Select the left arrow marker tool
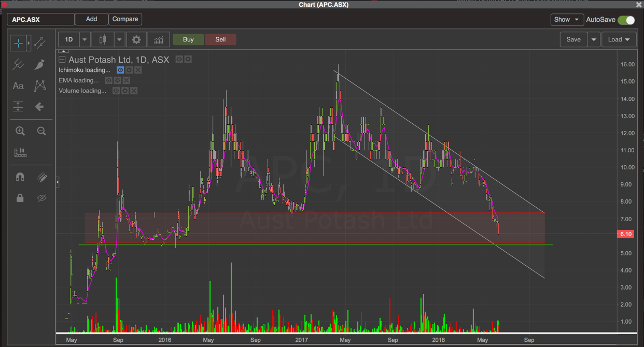644x347 pixels. [39, 107]
